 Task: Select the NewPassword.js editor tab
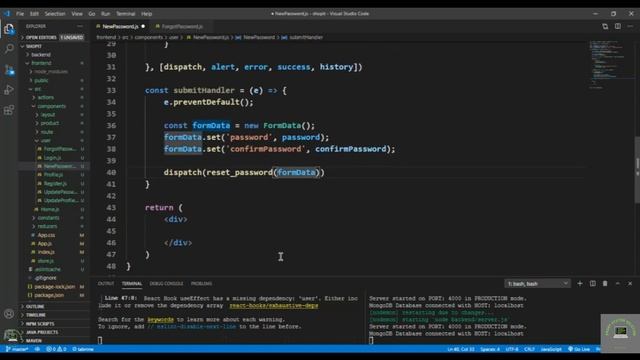coord(120,27)
